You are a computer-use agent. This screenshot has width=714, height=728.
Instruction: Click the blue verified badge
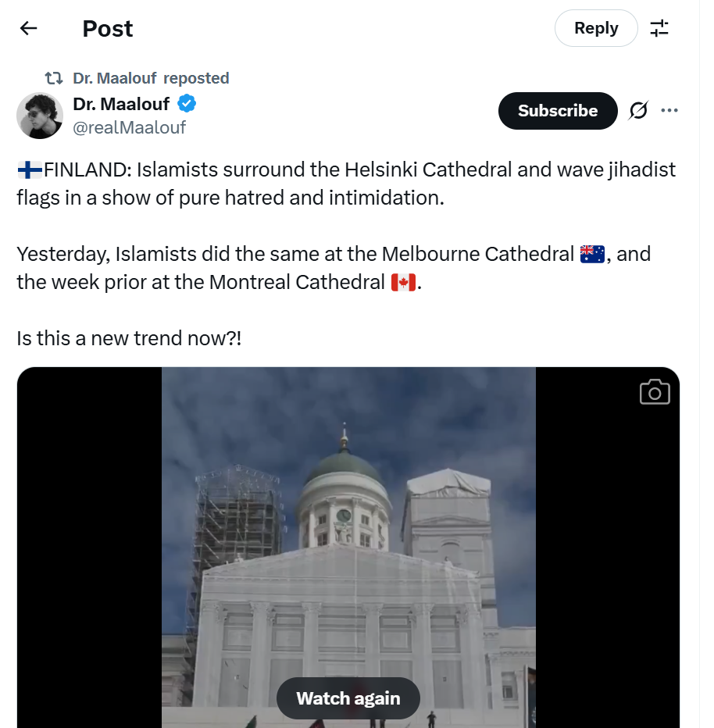187,103
